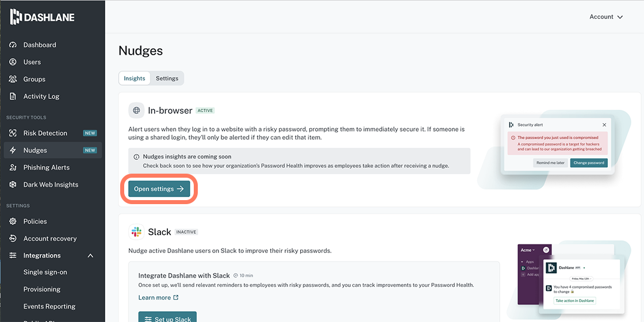The image size is (644, 322).
Task: Click 'Integrate Dashlane with Slack' heading
Action: click(x=183, y=275)
